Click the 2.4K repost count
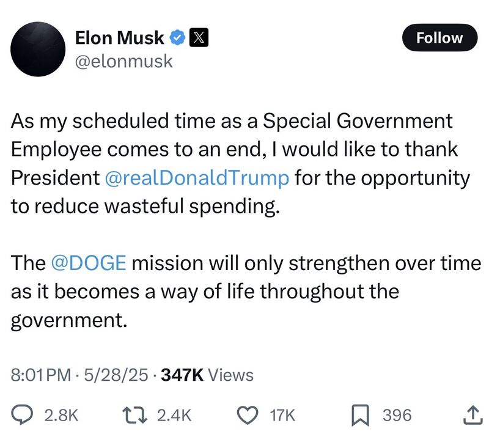 (x=174, y=416)
